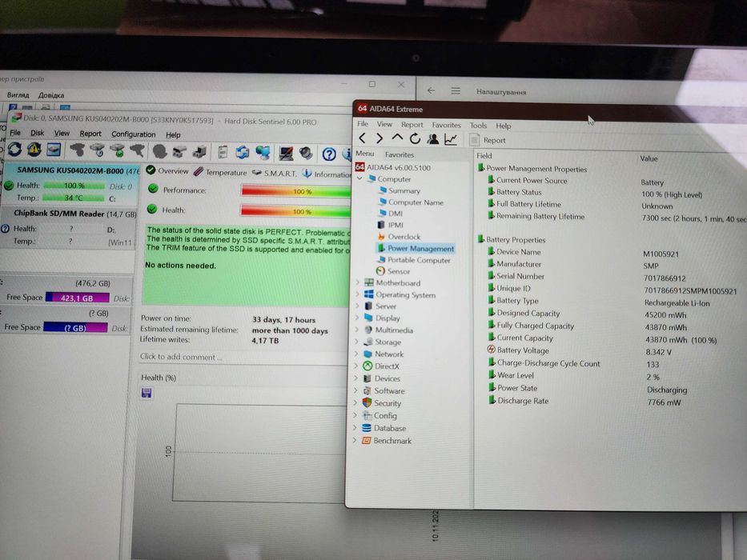Click the AIDA64 Back arrow toolbar icon
The height and width of the screenshot is (560, 747).
point(363,138)
